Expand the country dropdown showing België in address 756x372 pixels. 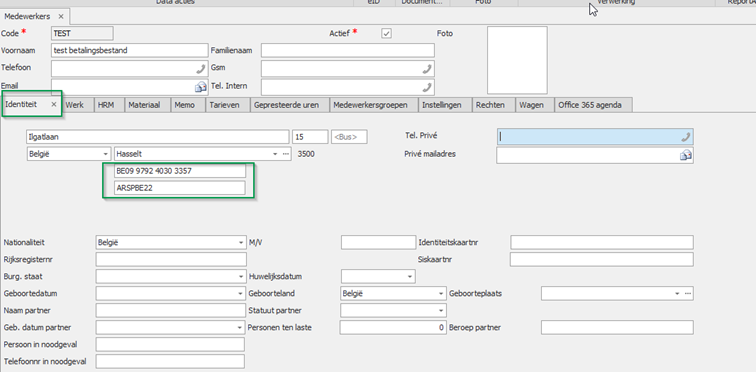[106, 154]
